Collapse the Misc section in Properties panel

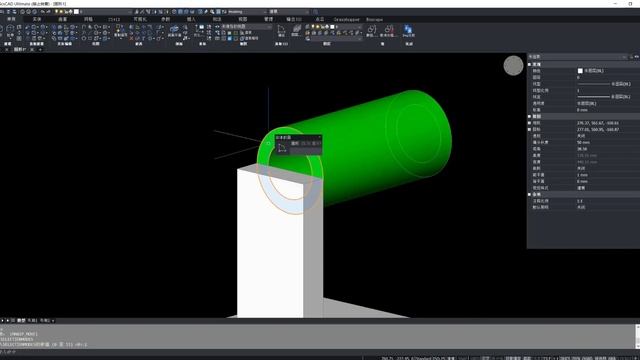click(x=529, y=194)
